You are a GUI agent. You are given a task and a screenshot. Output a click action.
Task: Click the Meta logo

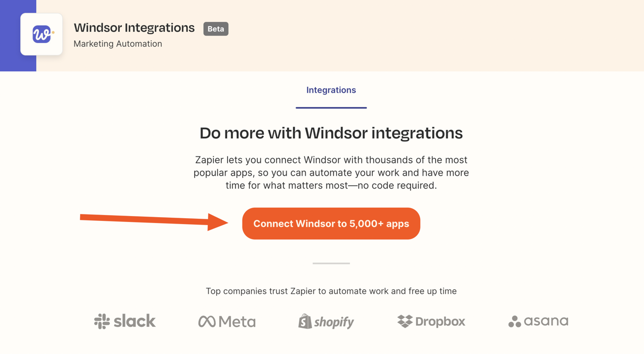[227, 322]
